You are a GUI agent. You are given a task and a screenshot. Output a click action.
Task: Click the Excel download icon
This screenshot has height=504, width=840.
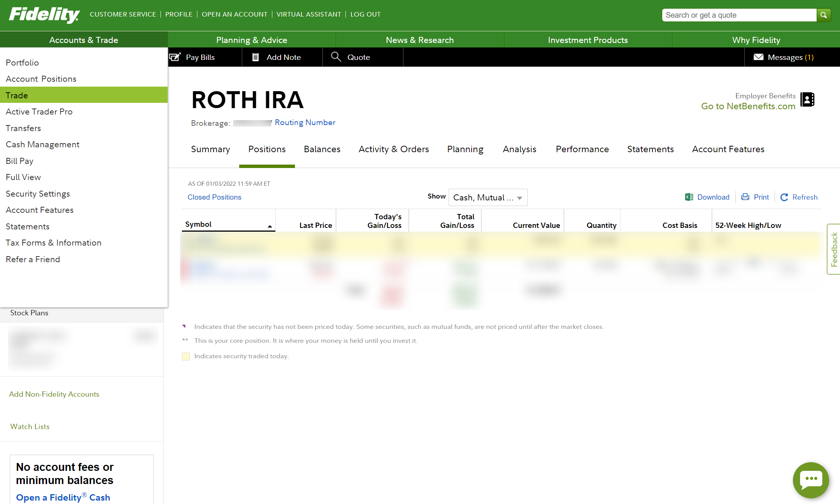pyautogui.click(x=689, y=197)
